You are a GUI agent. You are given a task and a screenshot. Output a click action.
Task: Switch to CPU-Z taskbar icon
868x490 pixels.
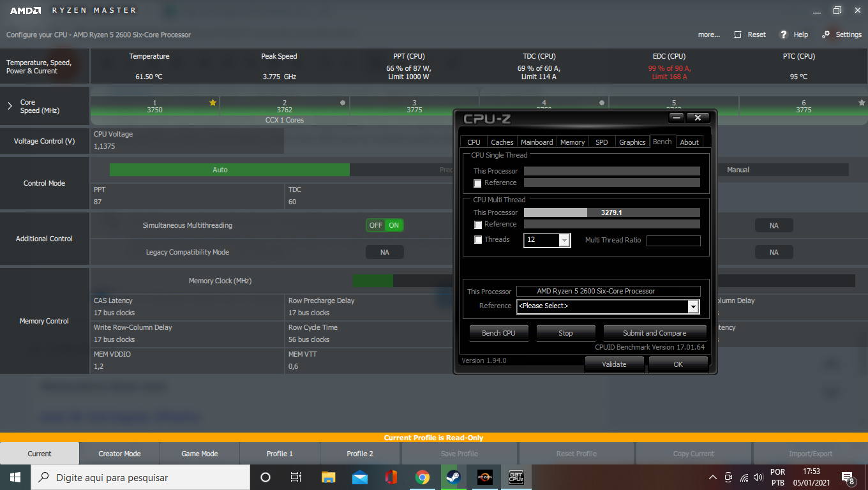click(516, 477)
